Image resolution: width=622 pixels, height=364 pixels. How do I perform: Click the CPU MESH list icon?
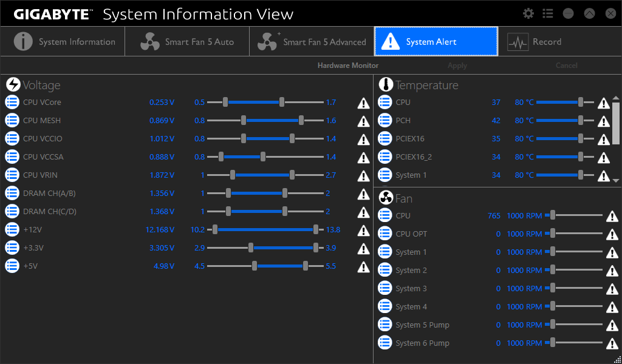click(12, 120)
